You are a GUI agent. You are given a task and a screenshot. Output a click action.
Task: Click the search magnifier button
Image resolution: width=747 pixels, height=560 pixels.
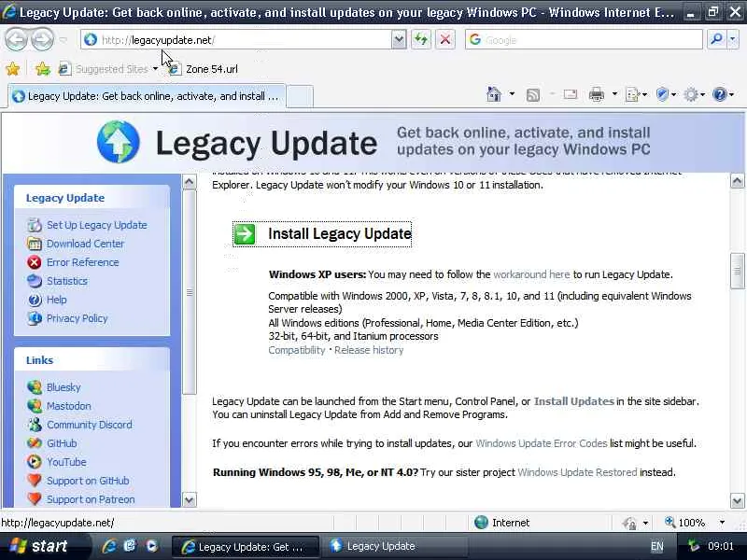pyautogui.click(x=716, y=39)
